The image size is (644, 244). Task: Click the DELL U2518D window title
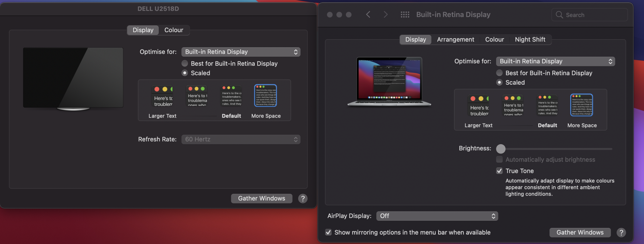click(x=158, y=9)
